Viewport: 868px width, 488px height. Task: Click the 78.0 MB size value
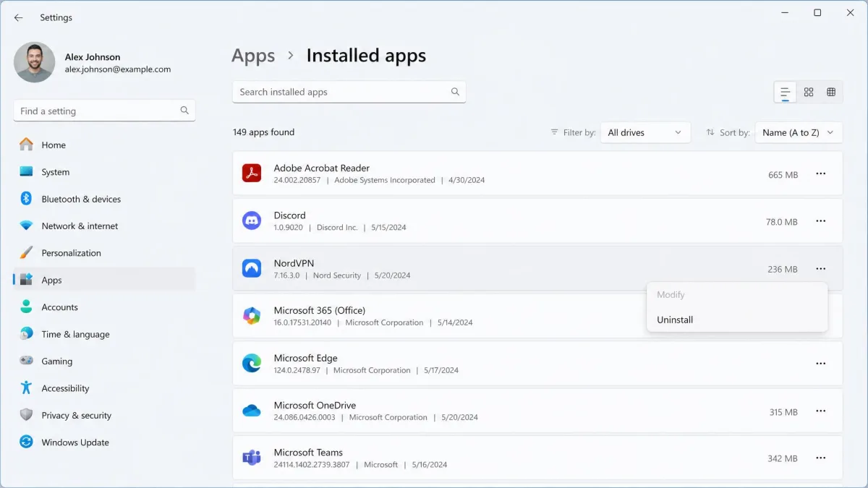(x=781, y=222)
